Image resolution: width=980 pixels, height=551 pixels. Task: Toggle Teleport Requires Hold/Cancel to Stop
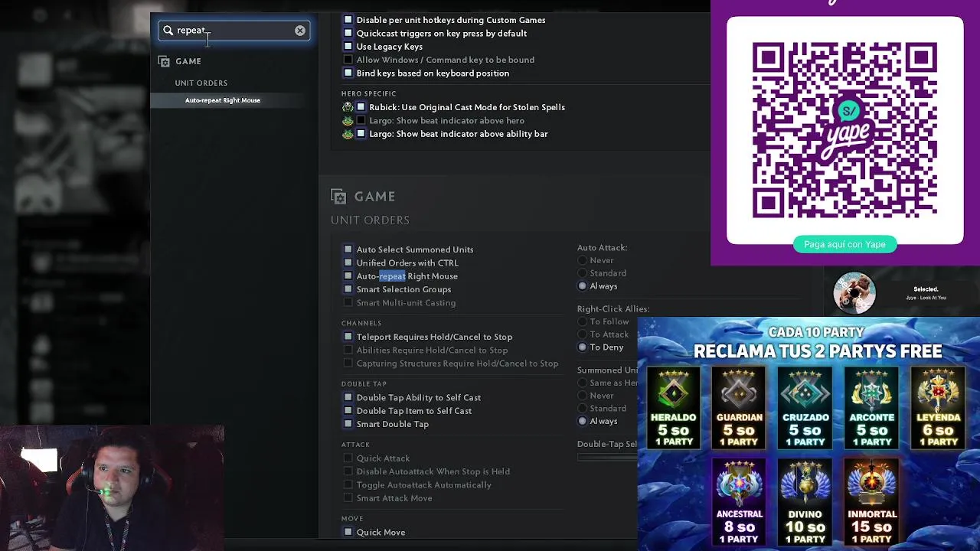348,337
